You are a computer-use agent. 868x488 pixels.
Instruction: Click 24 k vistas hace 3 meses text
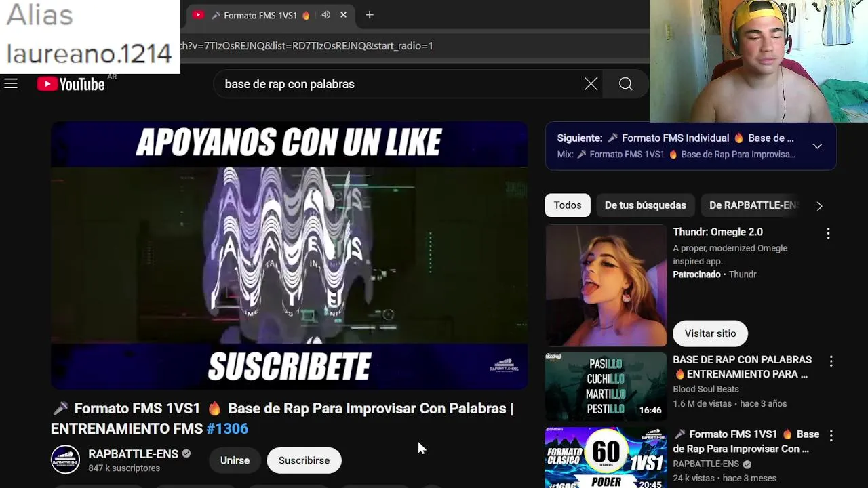(724, 478)
